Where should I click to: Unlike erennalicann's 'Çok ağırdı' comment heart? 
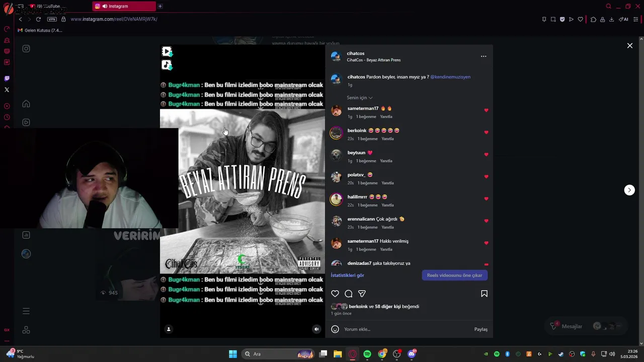[486, 221]
